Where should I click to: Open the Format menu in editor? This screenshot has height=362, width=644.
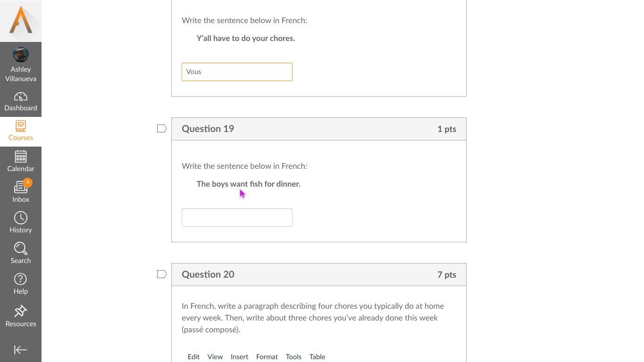[267, 357]
